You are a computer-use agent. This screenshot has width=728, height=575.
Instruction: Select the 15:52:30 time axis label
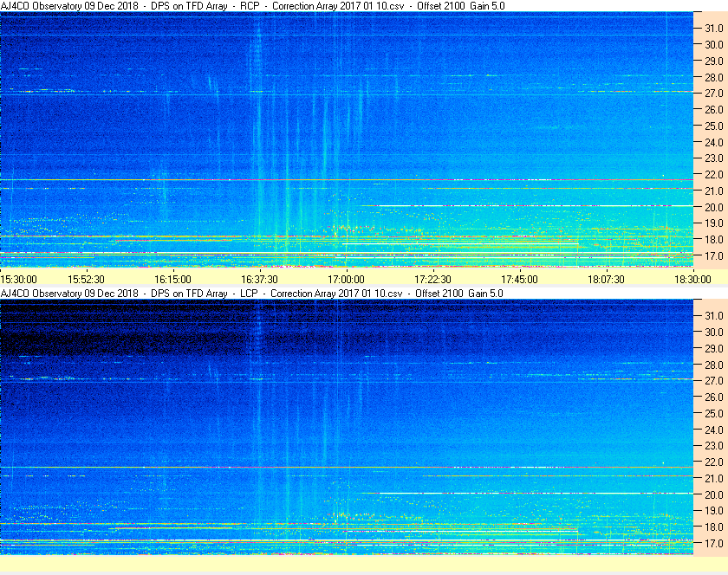click(x=87, y=280)
